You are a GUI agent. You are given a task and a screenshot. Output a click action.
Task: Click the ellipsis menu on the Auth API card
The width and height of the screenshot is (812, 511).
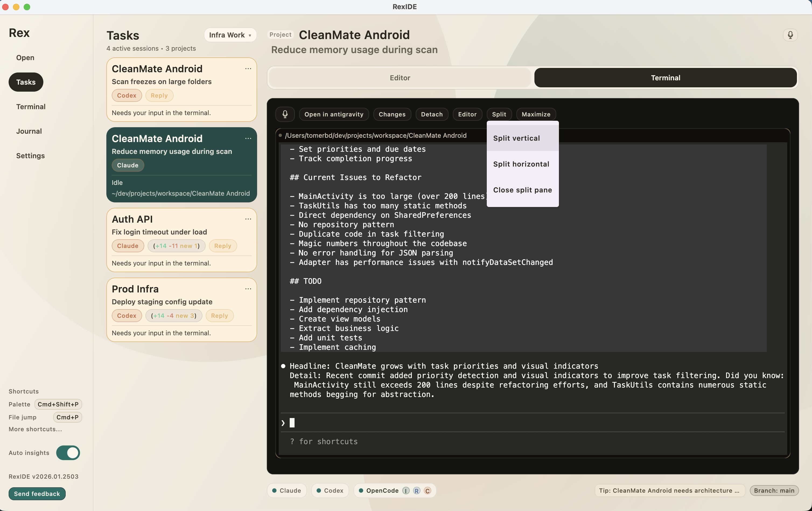[248, 219]
